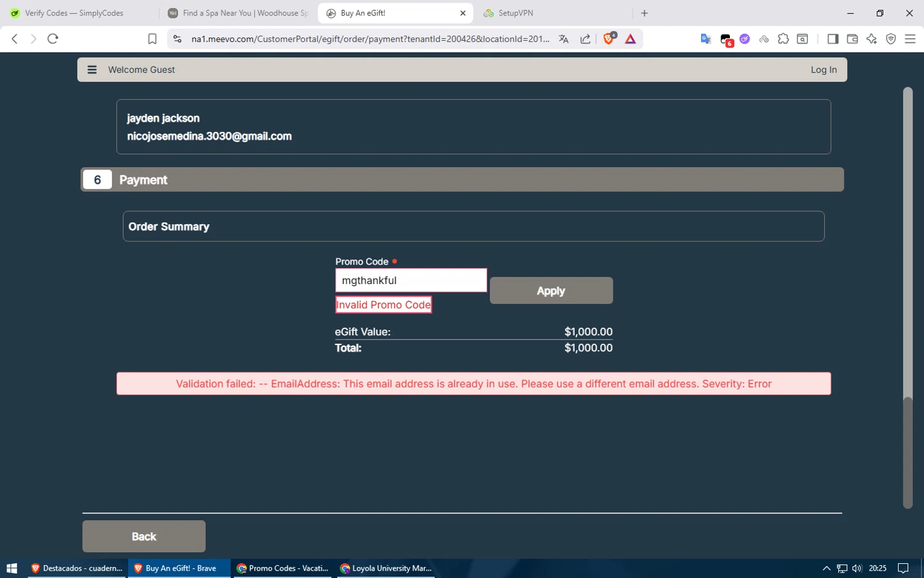Image resolution: width=924 pixels, height=578 pixels.
Task: Open the Brave Wallet icon
Action: pos(852,39)
